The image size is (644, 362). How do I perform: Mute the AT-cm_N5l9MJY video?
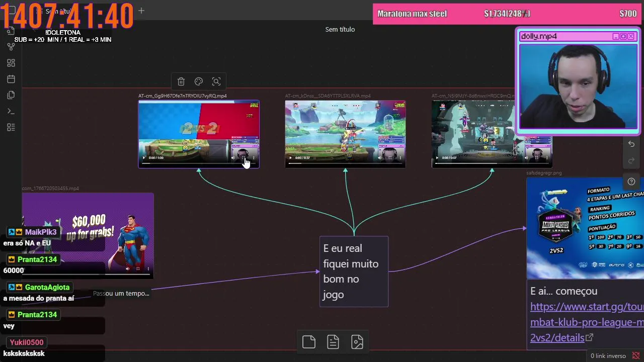[x=526, y=158]
